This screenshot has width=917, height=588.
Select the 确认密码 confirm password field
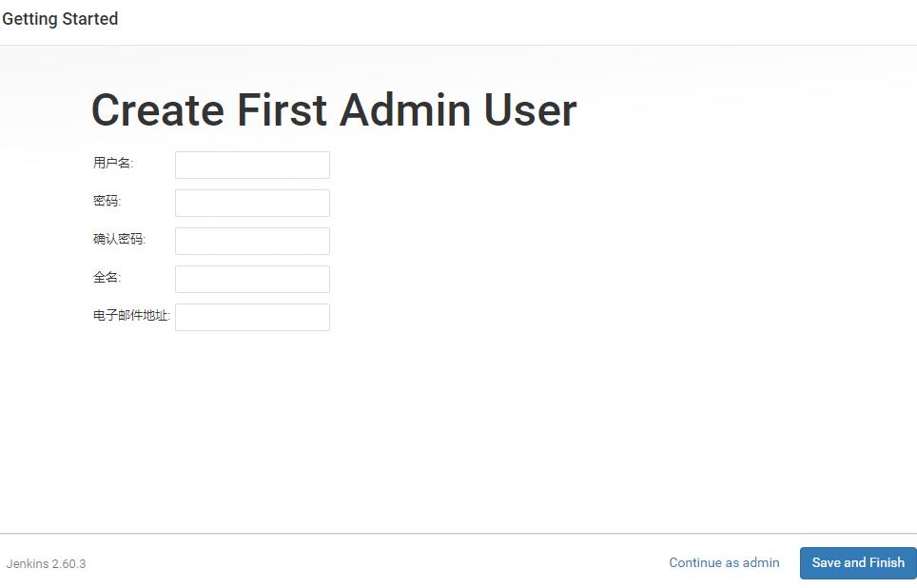(x=252, y=241)
